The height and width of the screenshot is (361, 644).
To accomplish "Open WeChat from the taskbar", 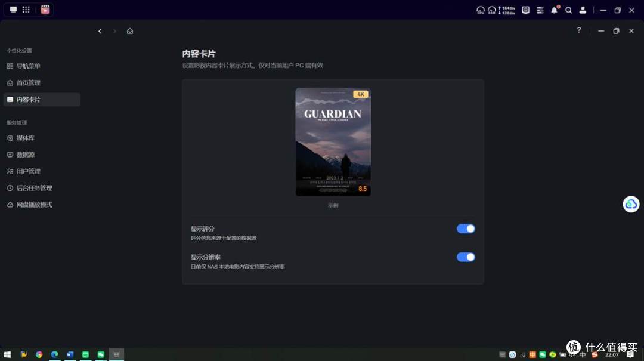I will coord(101,354).
